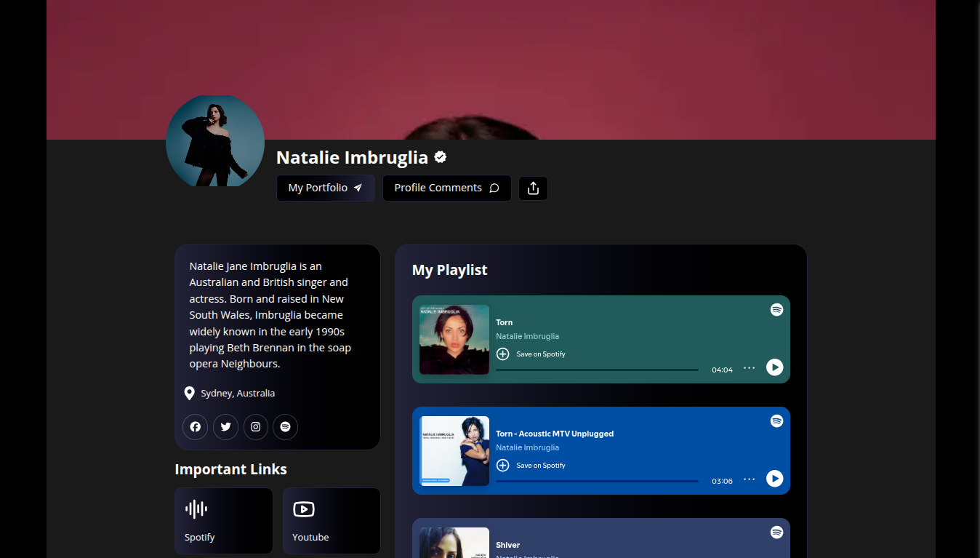Click the Sydney, Australia location text
This screenshot has width=980, height=558.
pos(238,393)
